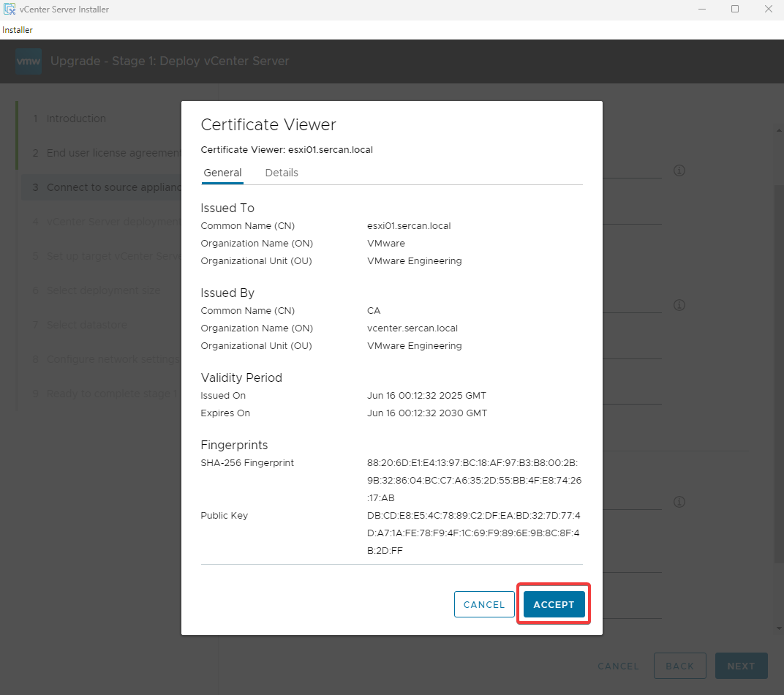This screenshot has height=695, width=784.
Task: Maximize the vCenter Server Installer window
Action: [x=735, y=9]
